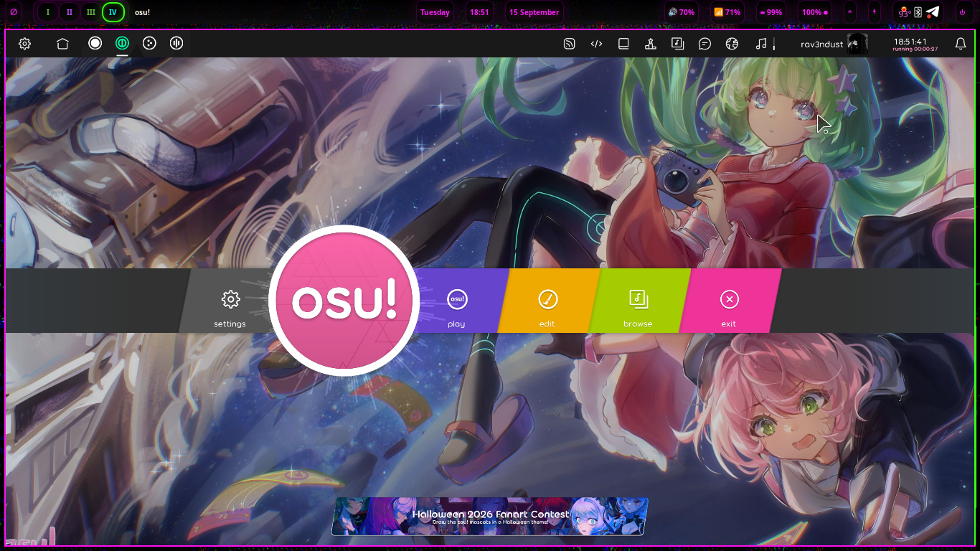The image size is (980, 551).
Task: Open the orange edit button
Action: (x=547, y=301)
